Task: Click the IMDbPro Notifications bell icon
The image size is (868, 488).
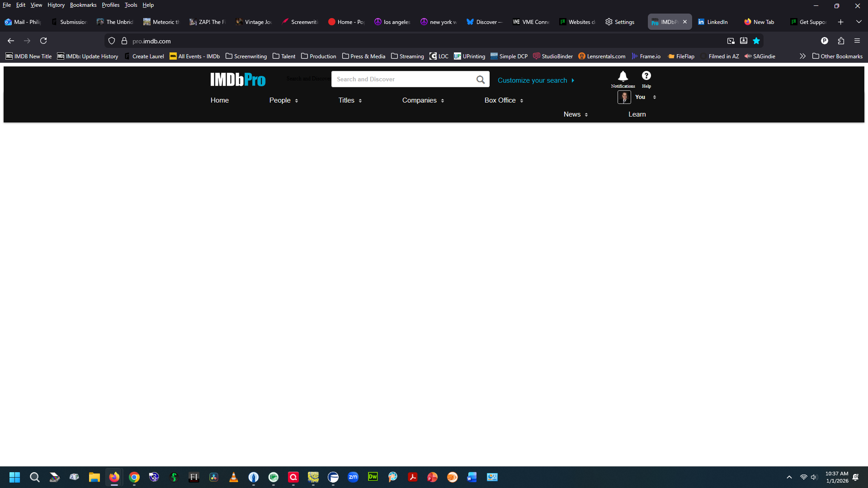Action: point(623,76)
